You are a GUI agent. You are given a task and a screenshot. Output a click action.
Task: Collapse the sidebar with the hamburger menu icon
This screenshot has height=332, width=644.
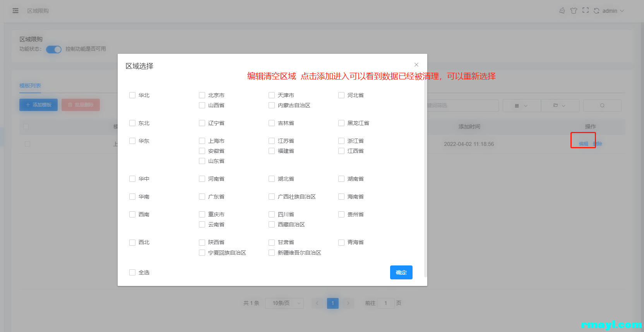click(x=15, y=11)
